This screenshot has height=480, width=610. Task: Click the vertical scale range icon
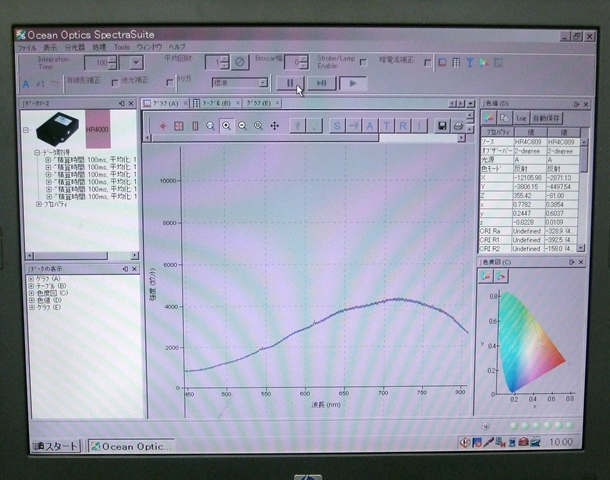pyautogui.click(x=195, y=126)
